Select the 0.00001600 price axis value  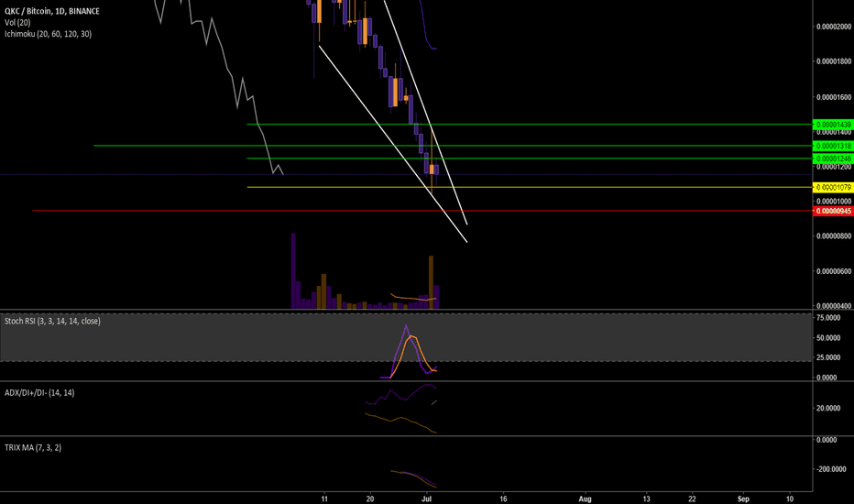pos(833,97)
